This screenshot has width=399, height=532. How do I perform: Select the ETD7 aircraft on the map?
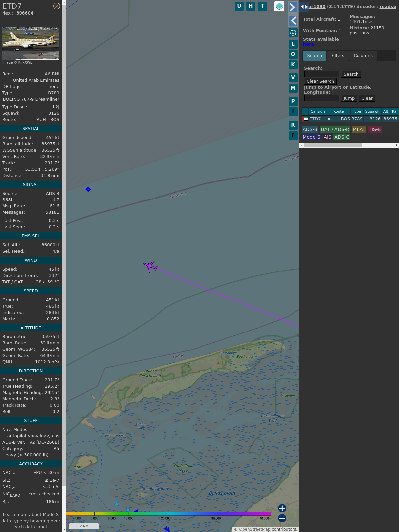pyautogui.click(x=150, y=266)
